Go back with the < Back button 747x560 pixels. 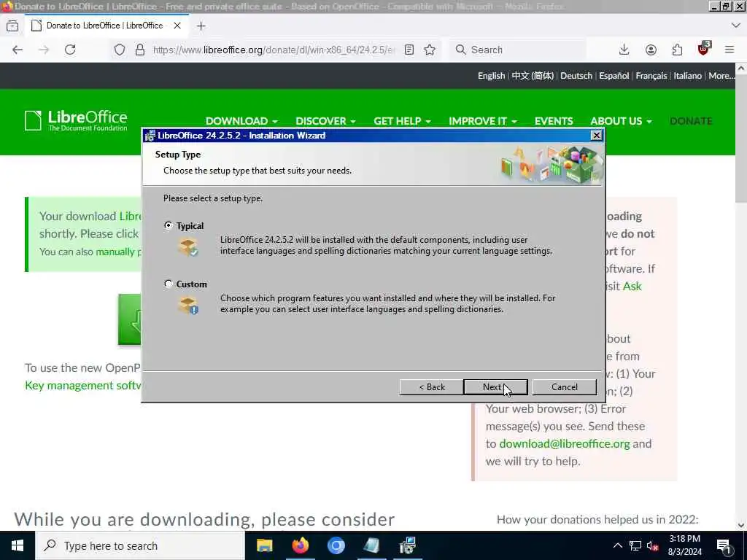click(432, 386)
